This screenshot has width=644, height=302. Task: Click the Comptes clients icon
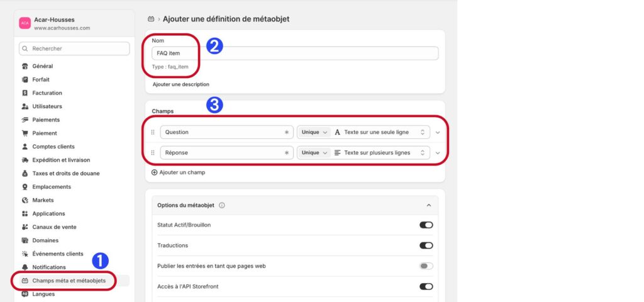point(25,147)
